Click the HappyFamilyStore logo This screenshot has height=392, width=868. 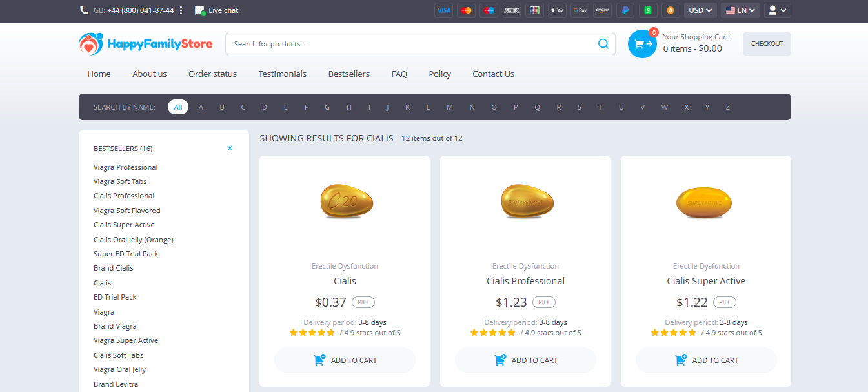click(x=146, y=44)
